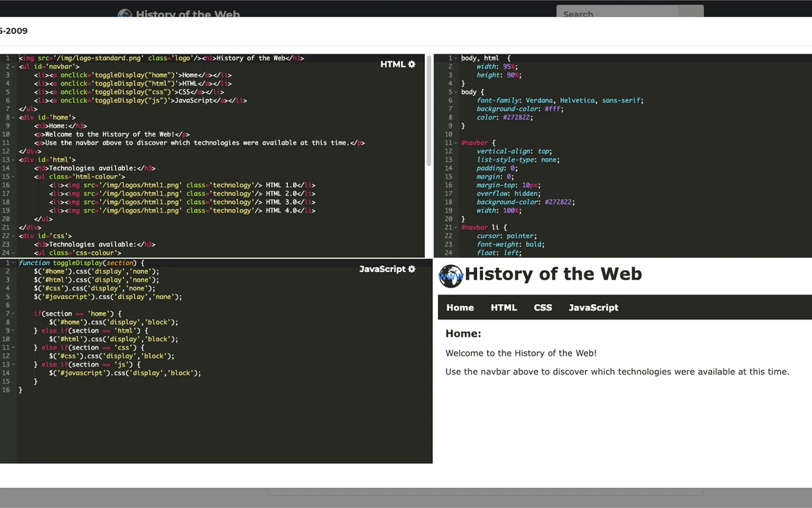Click the 'font-weight: bold;' CSS line
The width and height of the screenshot is (812, 508).
[x=510, y=244]
